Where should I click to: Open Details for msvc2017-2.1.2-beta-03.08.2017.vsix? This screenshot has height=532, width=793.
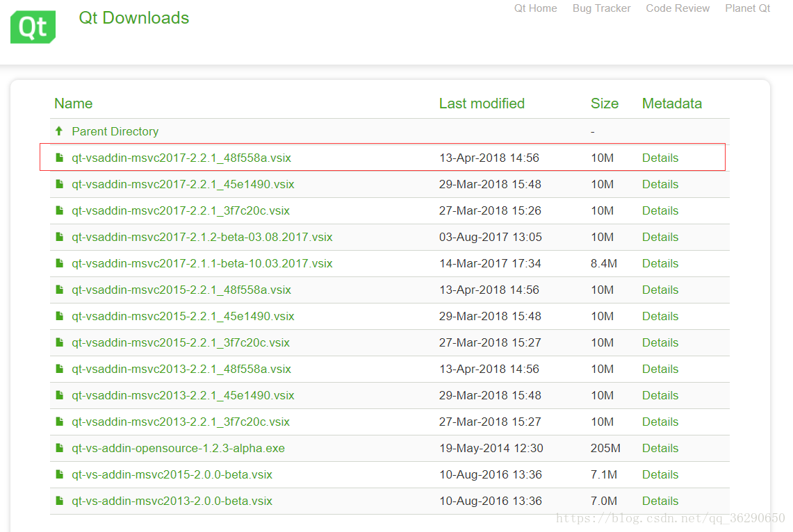pos(660,237)
